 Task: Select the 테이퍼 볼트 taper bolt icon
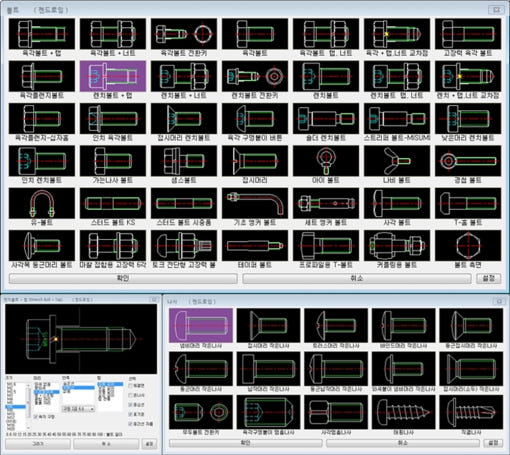tap(255, 246)
